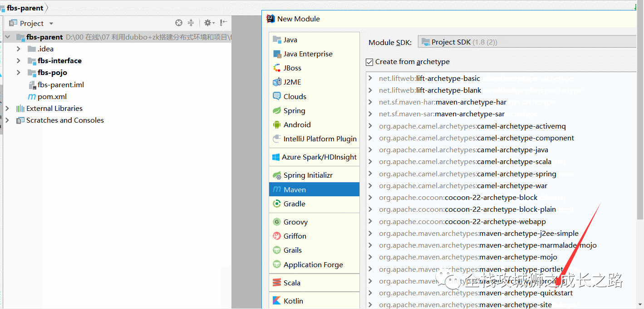The image size is (644, 309).
Task: Click the collapse all icon in Project panel
Action: point(191,23)
